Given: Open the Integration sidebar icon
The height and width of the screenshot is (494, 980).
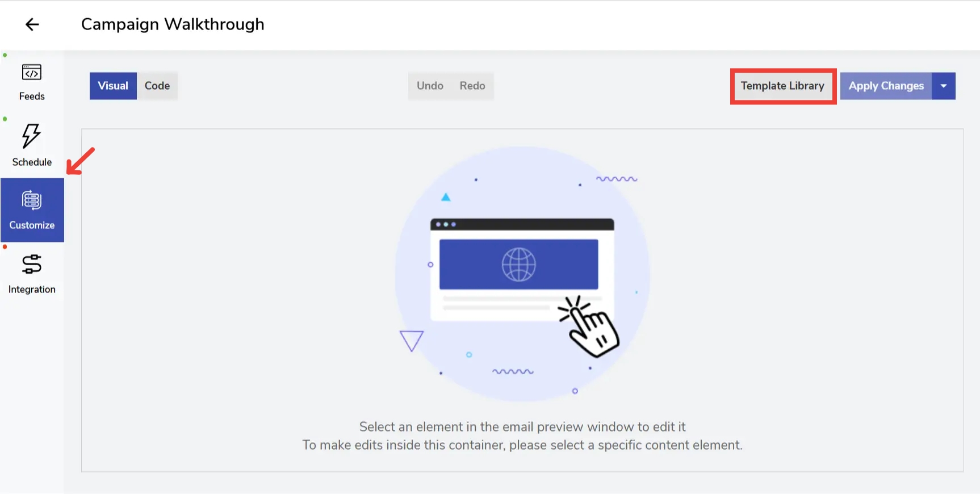Looking at the screenshot, I should click(x=32, y=265).
